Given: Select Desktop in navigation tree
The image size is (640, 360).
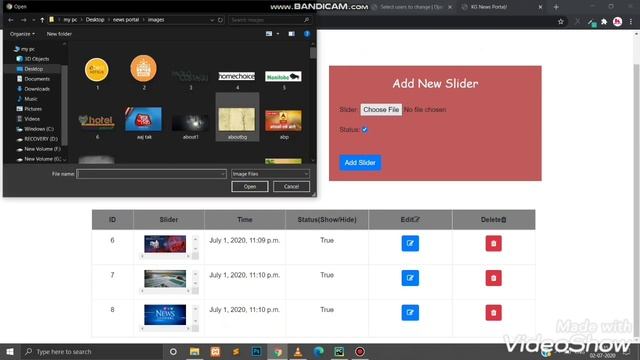Looking at the screenshot, I should (33, 69).
